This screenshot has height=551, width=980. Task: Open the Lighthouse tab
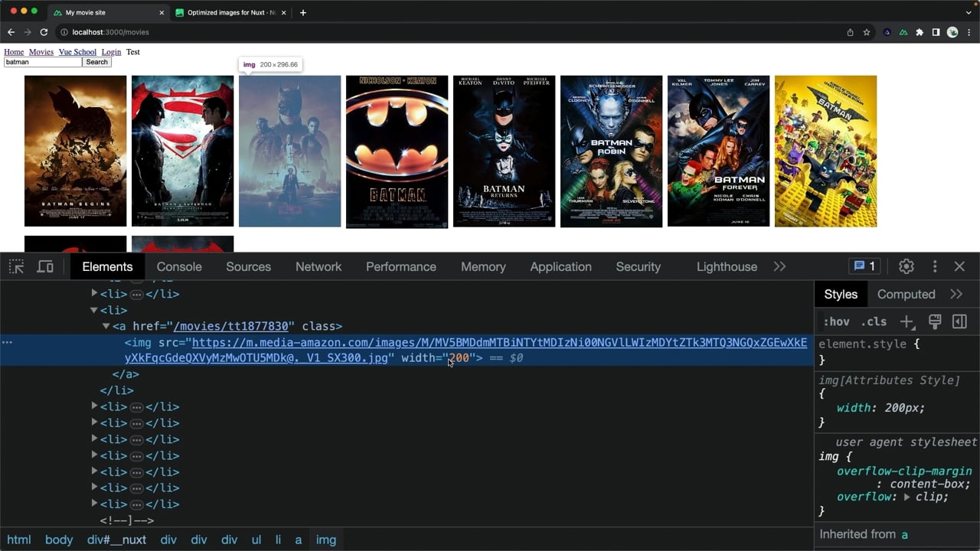727,266
